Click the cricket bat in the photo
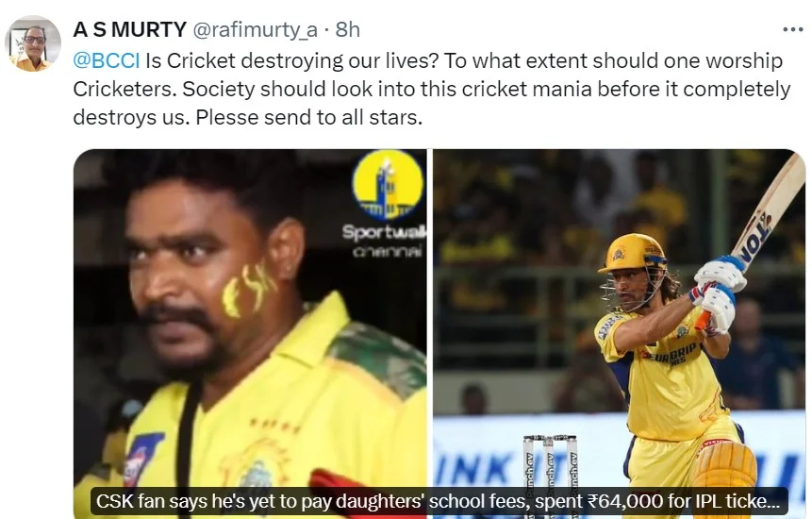The height and width of the screenshot is (519, 812). click(x=766, y=214)
